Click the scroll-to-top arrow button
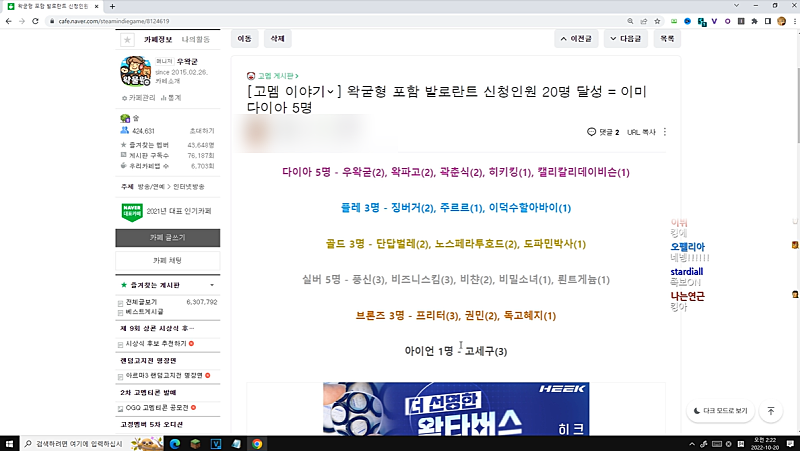This screenshot has height=451, width=800. (x=771, y=411)
